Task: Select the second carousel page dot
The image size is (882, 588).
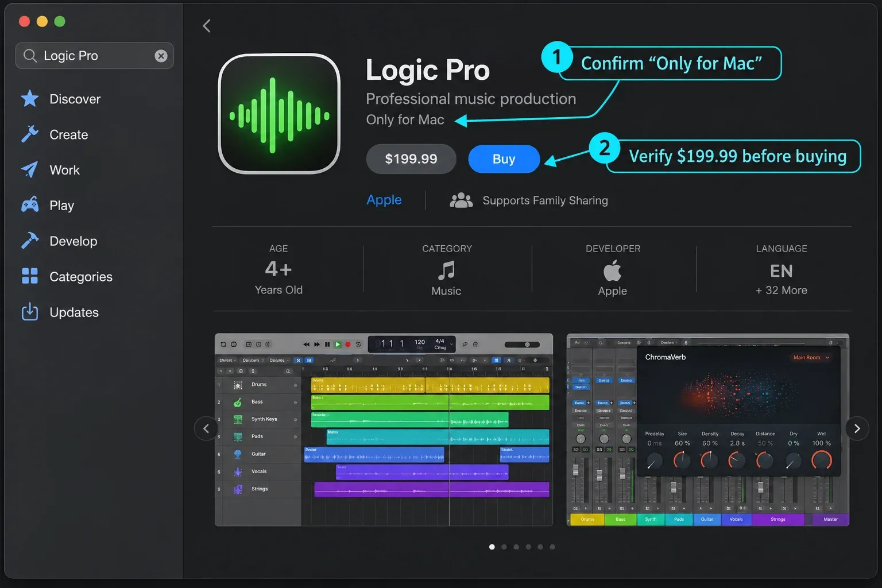Action: pos(504,547)
